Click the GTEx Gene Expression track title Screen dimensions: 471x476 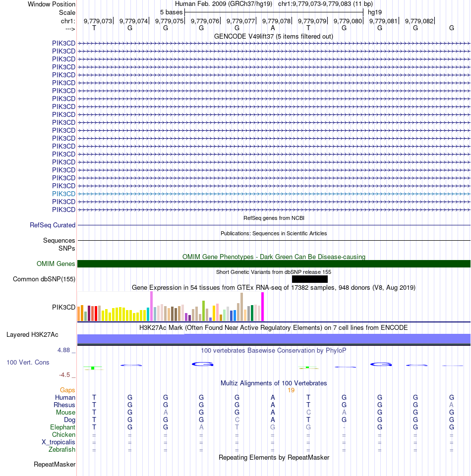point(274,287)
